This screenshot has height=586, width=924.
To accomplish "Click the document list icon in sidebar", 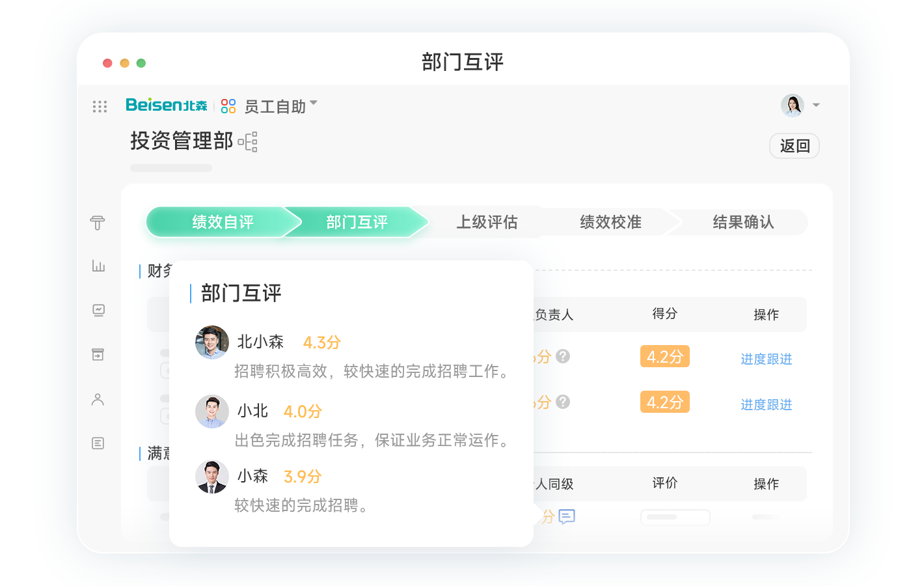I will coord(98,443).
